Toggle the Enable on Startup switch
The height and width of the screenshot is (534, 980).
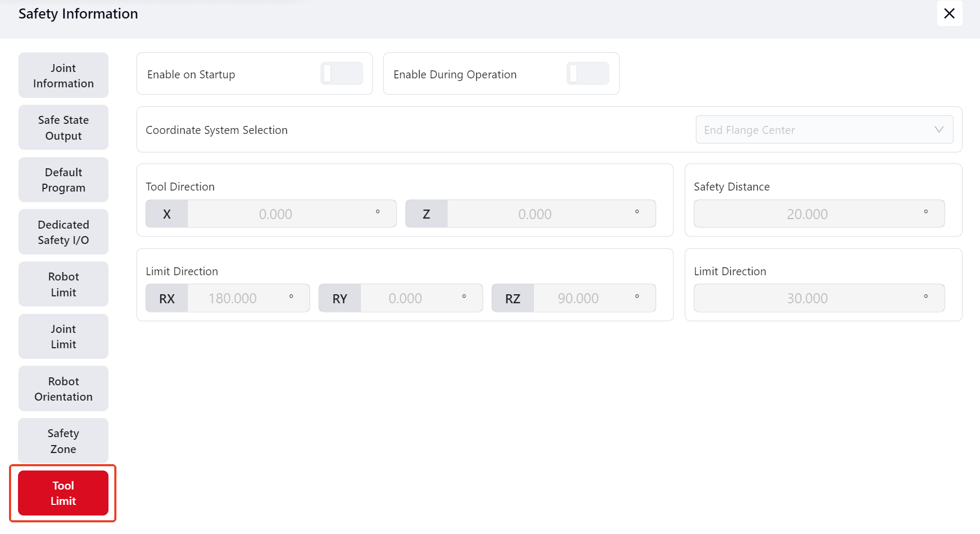coord(341,74)
